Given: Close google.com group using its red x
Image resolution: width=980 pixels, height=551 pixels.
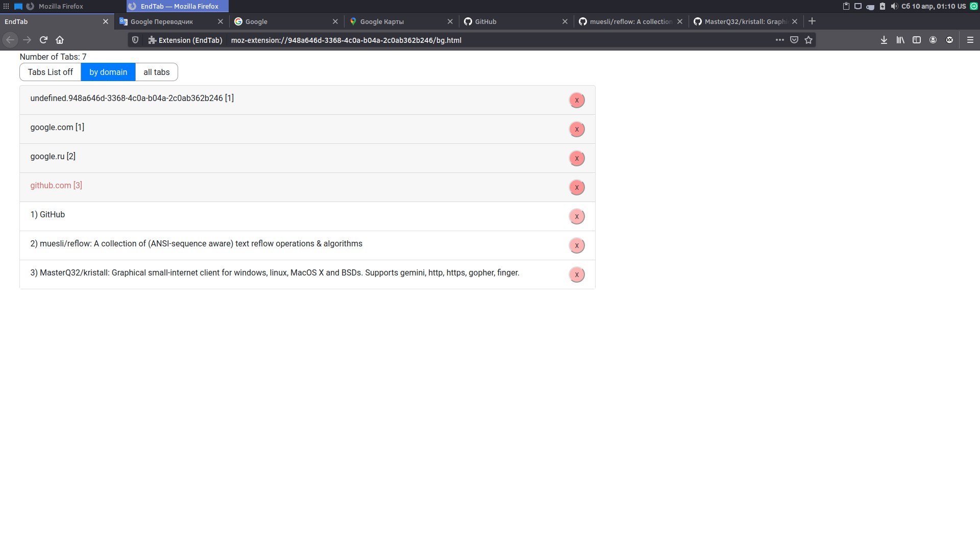Looking at the screenshot, I should click(x=577, y=129).
